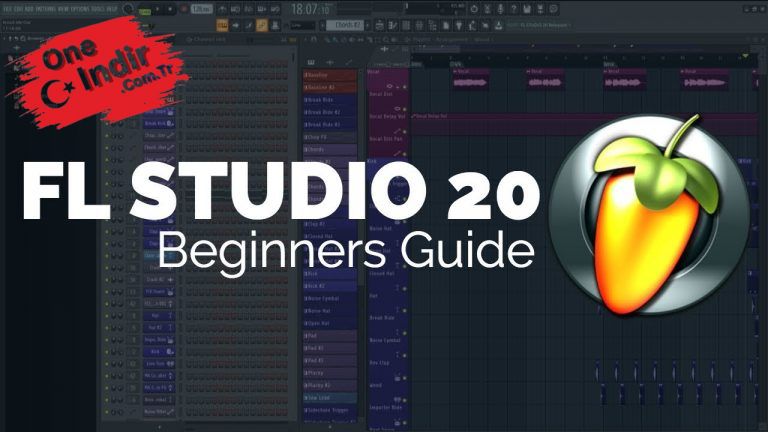Click the Play button in the transport
The image size is (768, 432).
158,9
